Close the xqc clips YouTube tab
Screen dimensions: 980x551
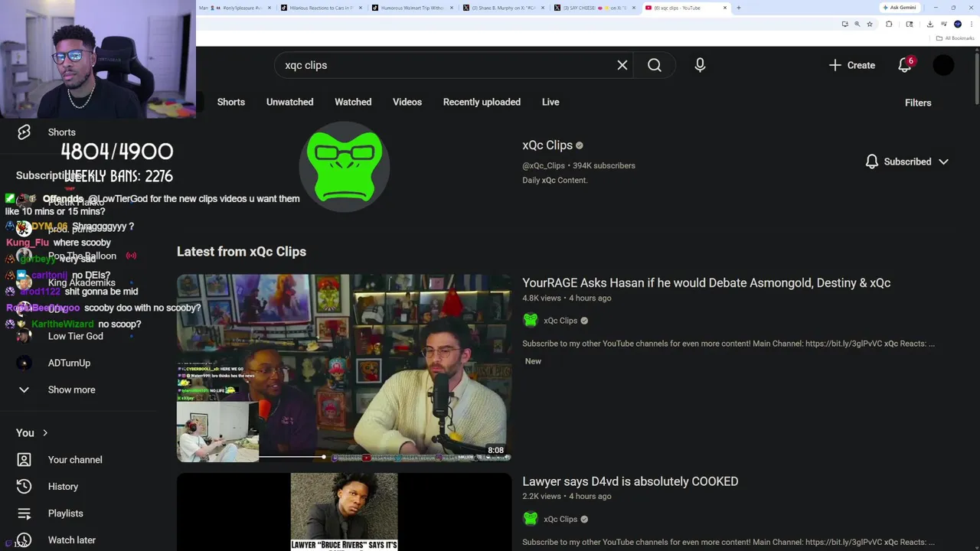coord(725,8)
